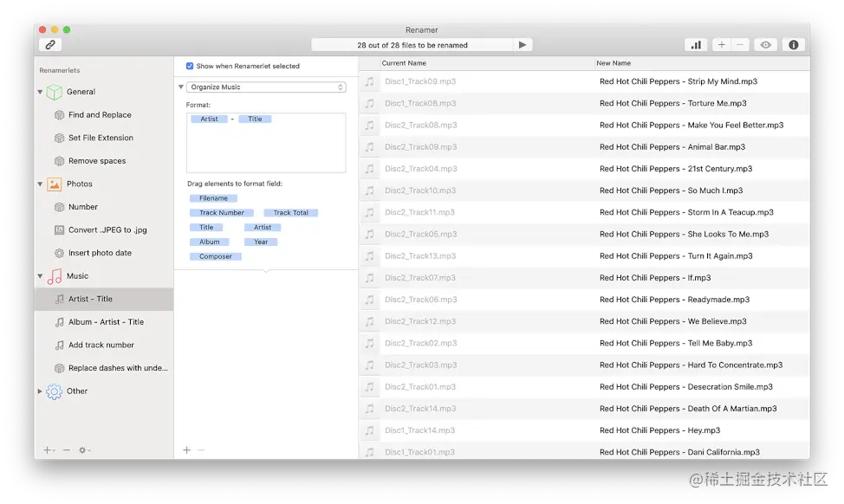Select the Photos picture icon

55,184
